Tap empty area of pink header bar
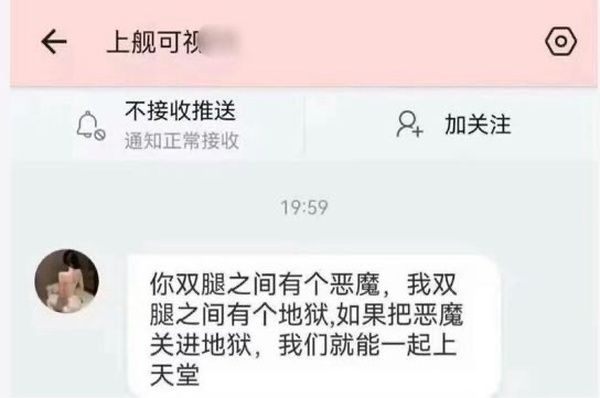 [x=383, y=42]
